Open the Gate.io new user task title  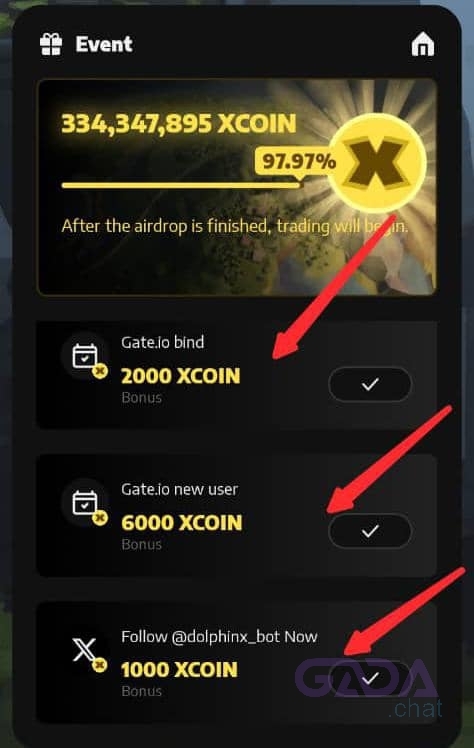click(179, 489)
